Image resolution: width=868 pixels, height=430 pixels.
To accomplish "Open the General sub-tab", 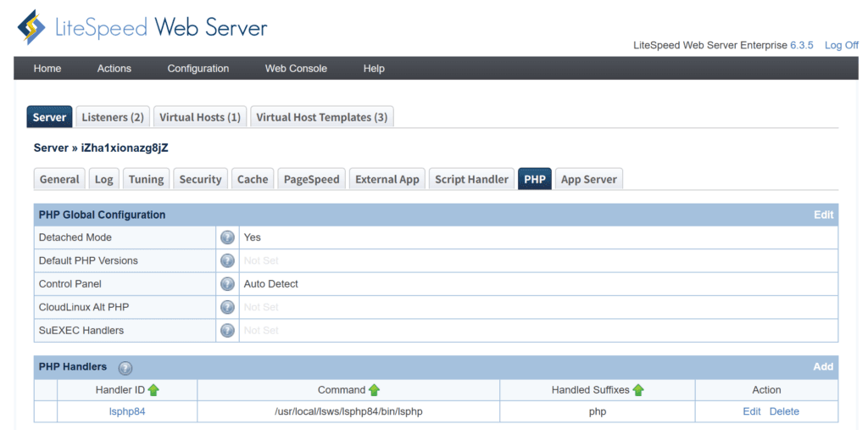I will [59, 179].
